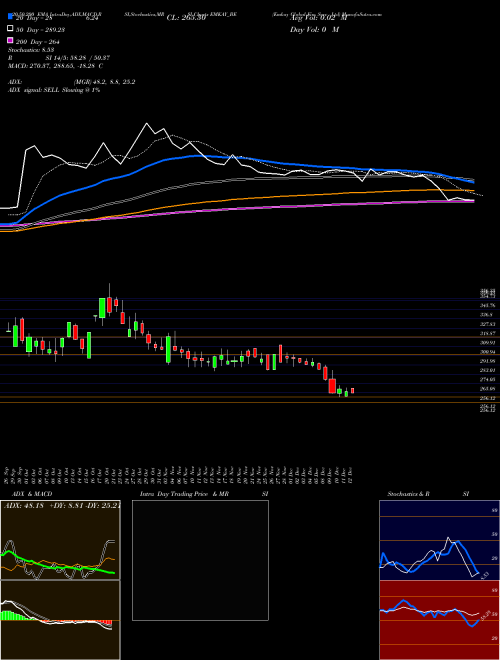This screenshot has height=660, width=500.
Task: Click the red RSI chart panel
Action: (x=439, y=620)
